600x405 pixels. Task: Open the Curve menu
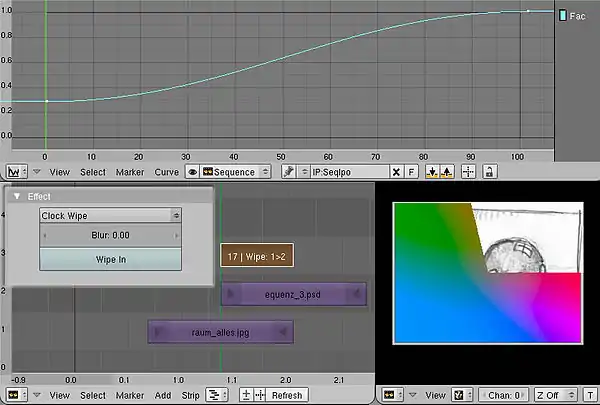(x=166, y=172)
